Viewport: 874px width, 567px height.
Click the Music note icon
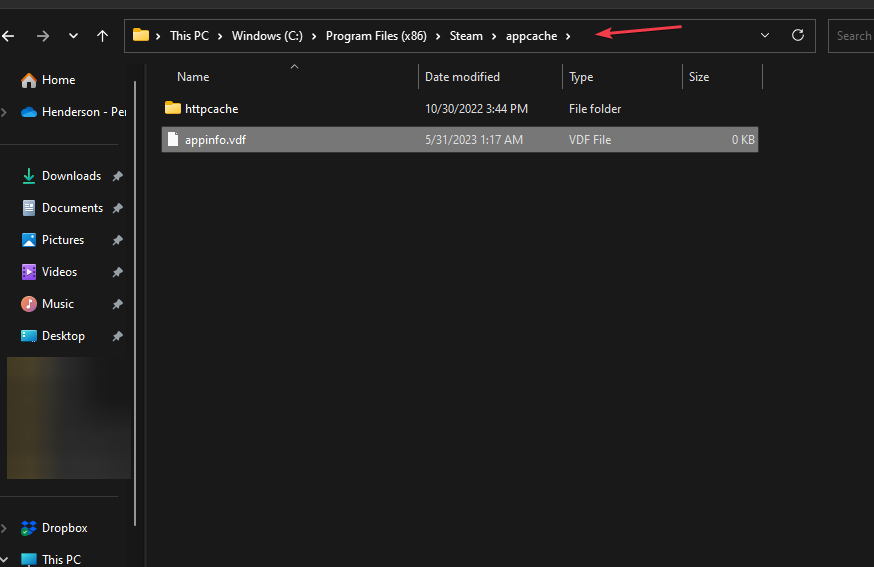[x=28, y=304]
